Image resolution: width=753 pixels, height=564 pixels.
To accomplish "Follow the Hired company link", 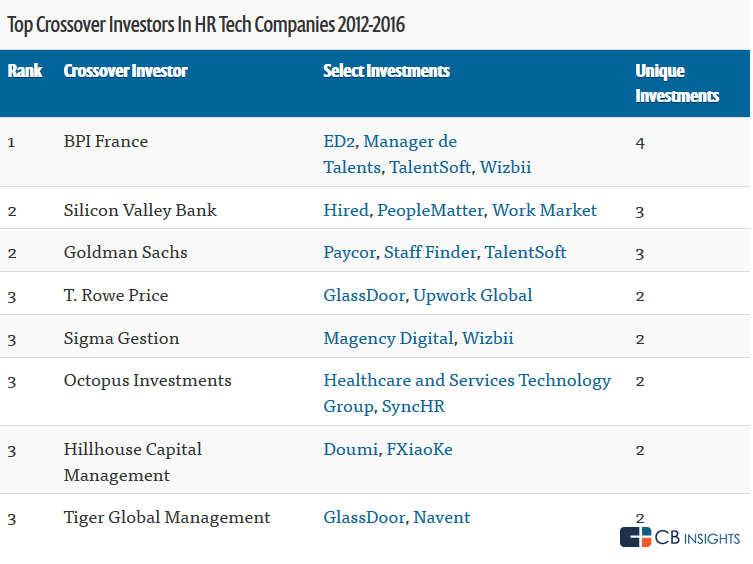I will tap(346, 211).
